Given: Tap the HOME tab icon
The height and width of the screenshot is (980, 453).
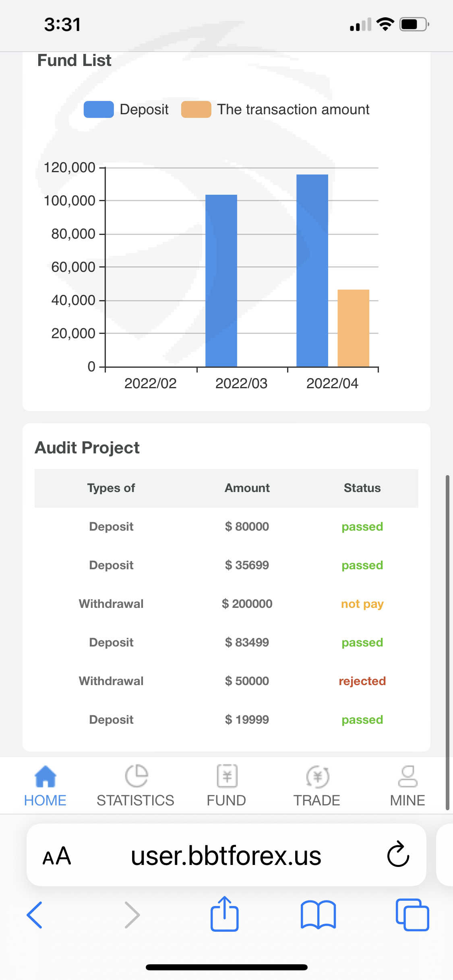Looking at the screenshot, I should pyautogui.click(x=45, y=776).
